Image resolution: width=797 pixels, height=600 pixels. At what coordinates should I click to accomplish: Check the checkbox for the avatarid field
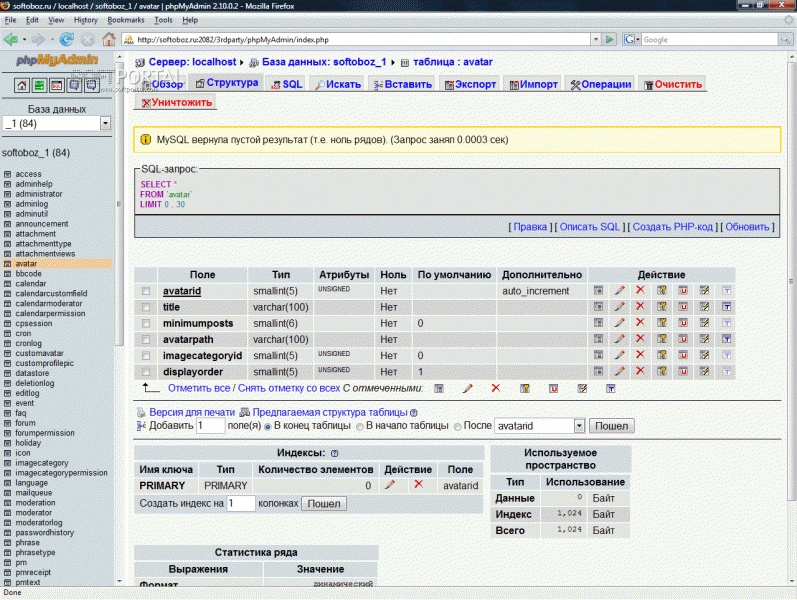[x=146, y=291]
